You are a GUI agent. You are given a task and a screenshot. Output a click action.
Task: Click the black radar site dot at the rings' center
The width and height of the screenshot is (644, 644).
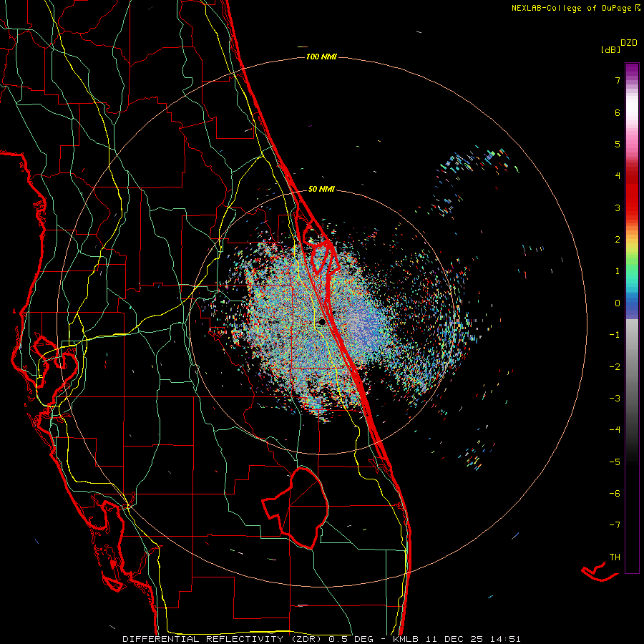point(323,321)
